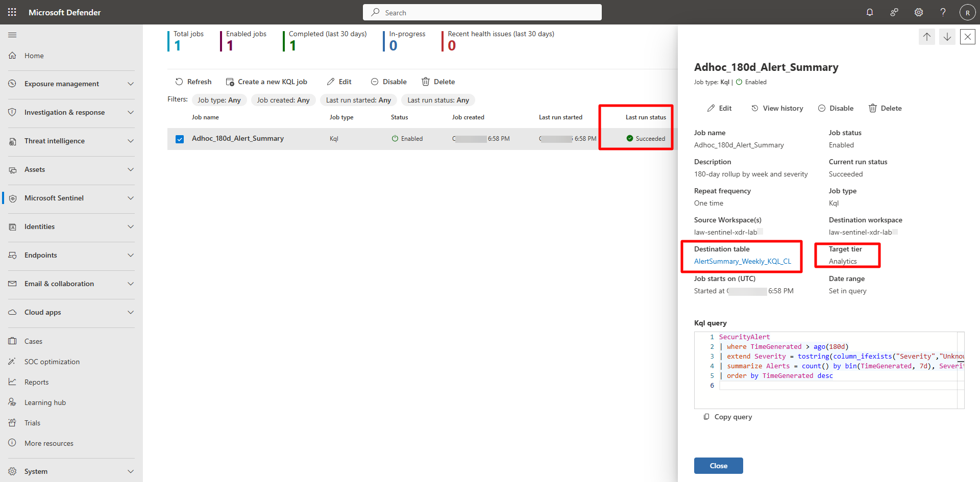Expand Microsoft Sentinel section

point(71,198)
